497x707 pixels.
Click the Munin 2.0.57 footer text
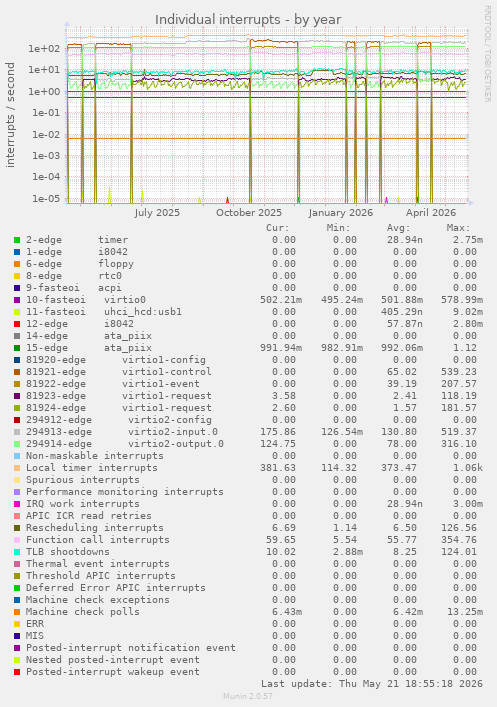pos(248,696)
